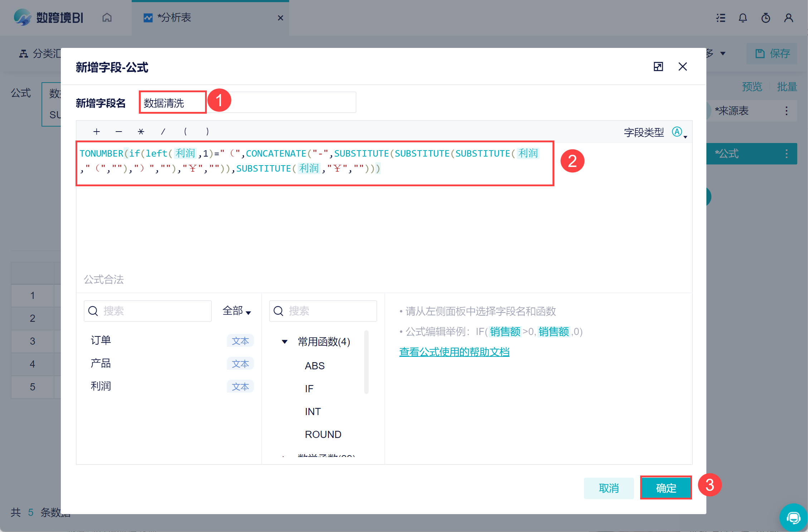Switch to the *分析表 tab
This screenshot has width=808, height=532.
tap(174, 18)
